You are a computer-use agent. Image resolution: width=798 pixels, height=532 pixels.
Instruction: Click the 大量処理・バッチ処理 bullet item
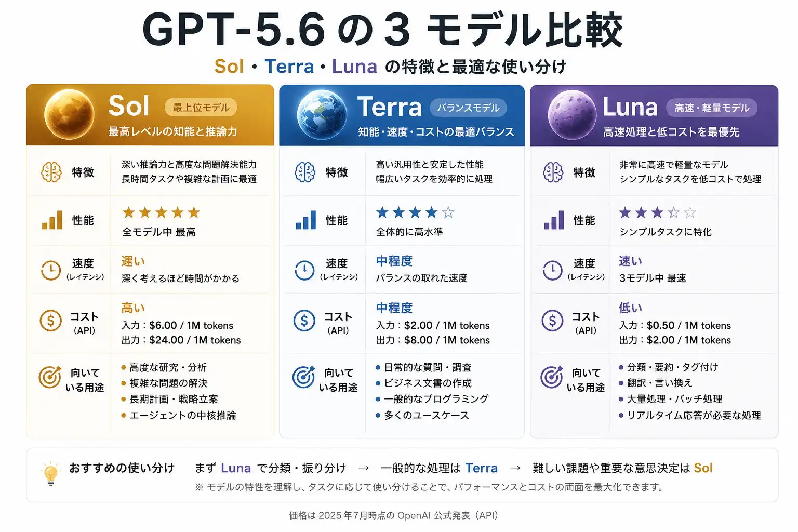tap(670, 399)
